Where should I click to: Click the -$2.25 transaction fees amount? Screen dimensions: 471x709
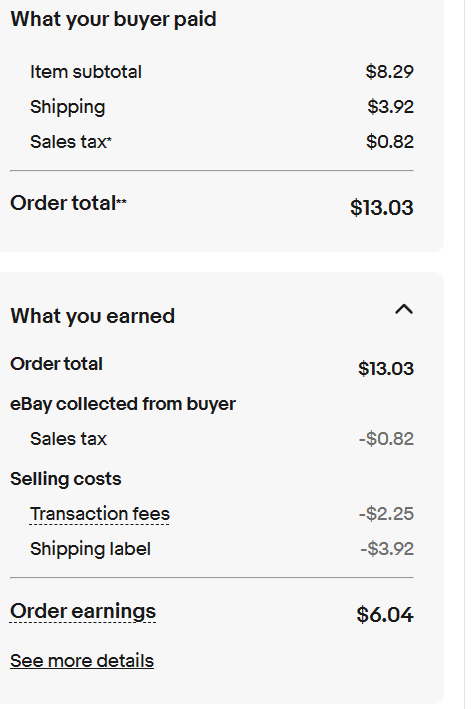(x=386, y=514)
